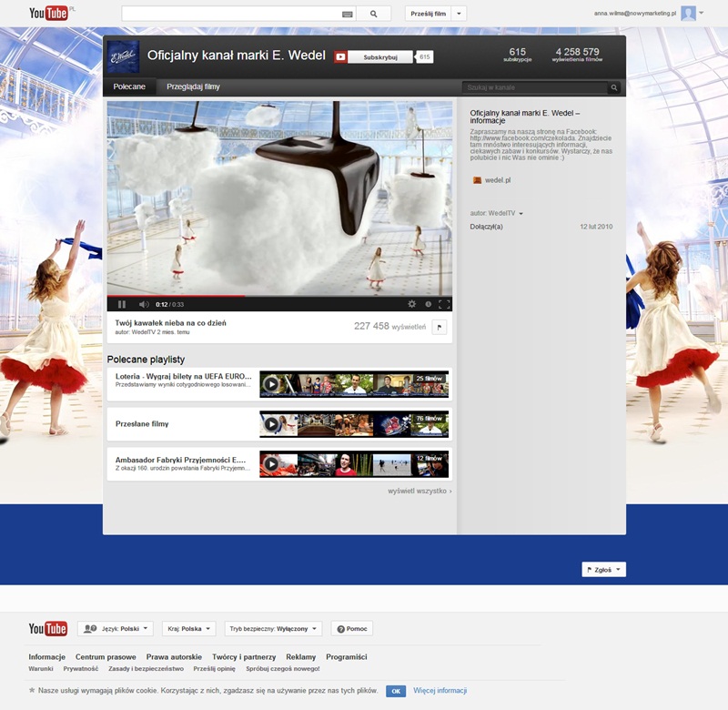The width and height of the screenshot is (728, 710).
Task: Expand the account menu arrow
Action: (x=701, y=13)
